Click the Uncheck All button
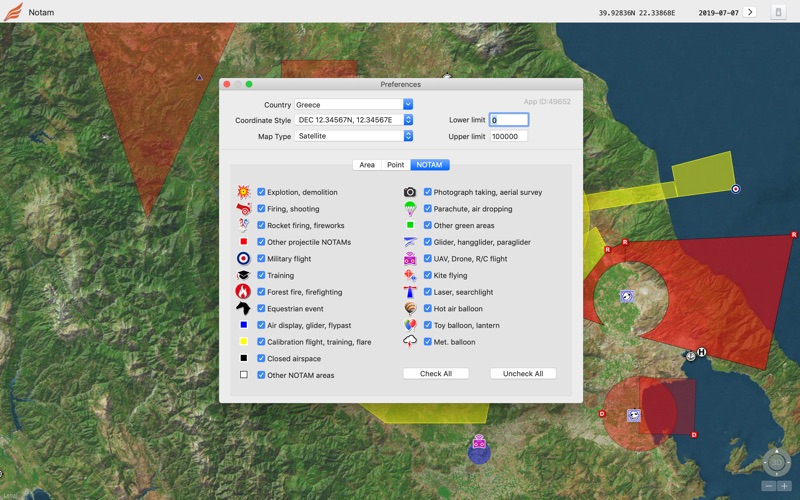Image resolution: width=800 pixels, height=500 pixels. click(x=523, y=373)
